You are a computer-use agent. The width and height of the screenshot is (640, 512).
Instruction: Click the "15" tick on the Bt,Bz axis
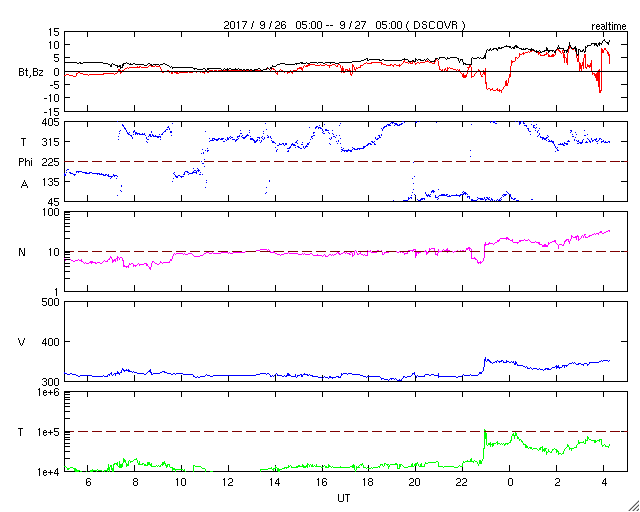click(x=53, y=33)
